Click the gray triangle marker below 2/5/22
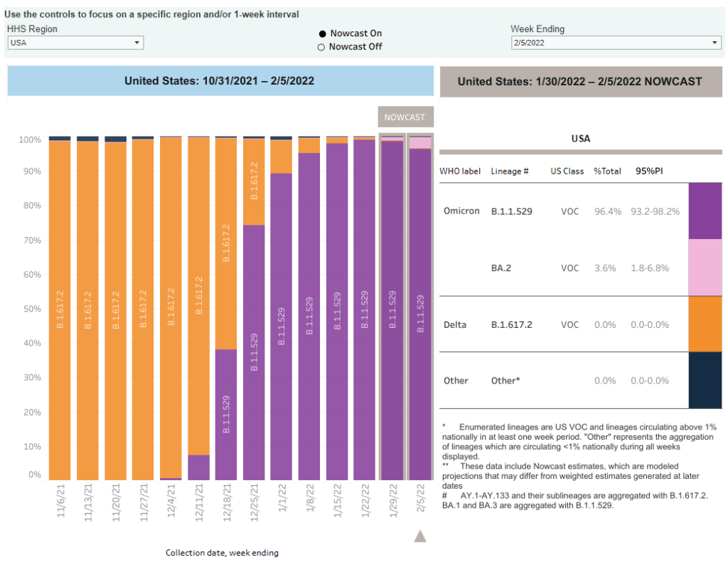 pyautogui.click(x=420, y=536)
